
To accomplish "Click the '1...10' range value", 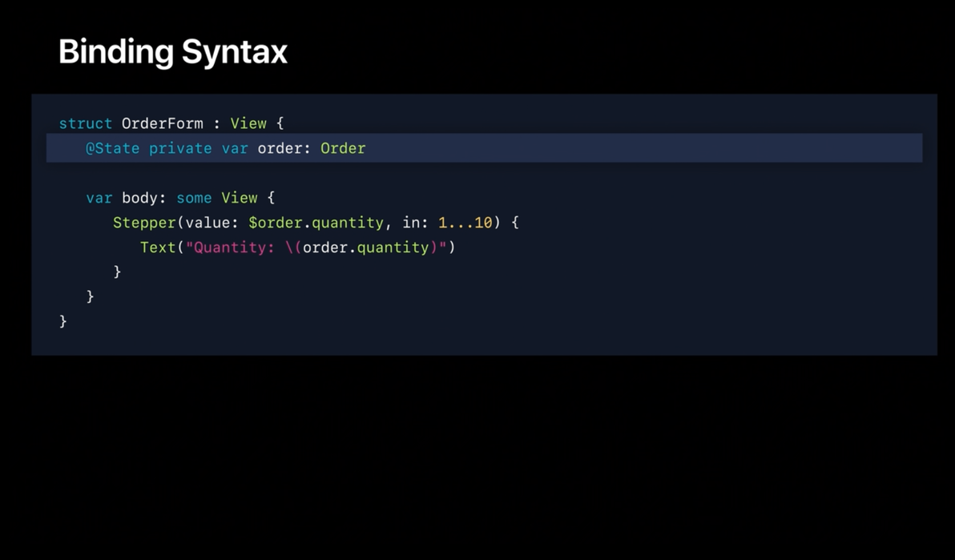I will tap(465, 223).
